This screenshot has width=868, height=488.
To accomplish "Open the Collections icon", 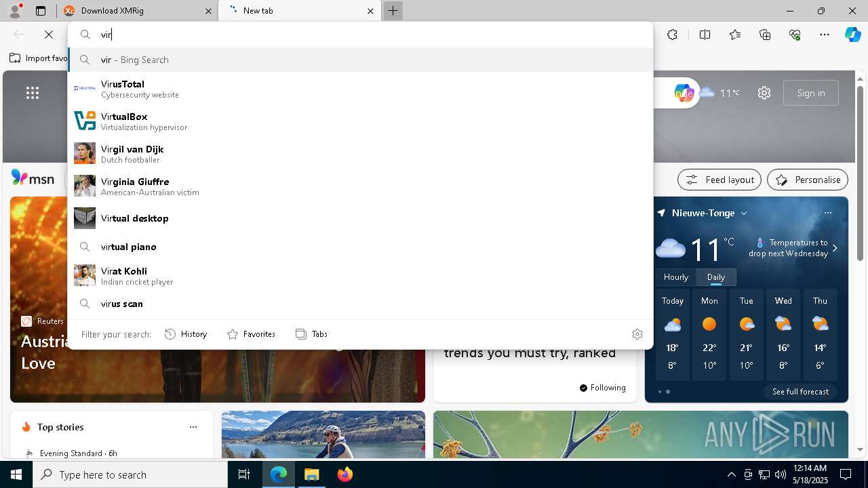I will click(x=766, y=35).
